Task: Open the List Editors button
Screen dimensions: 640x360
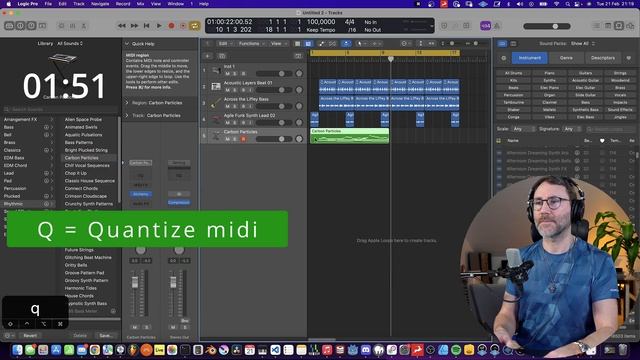Action: (596, 26)
